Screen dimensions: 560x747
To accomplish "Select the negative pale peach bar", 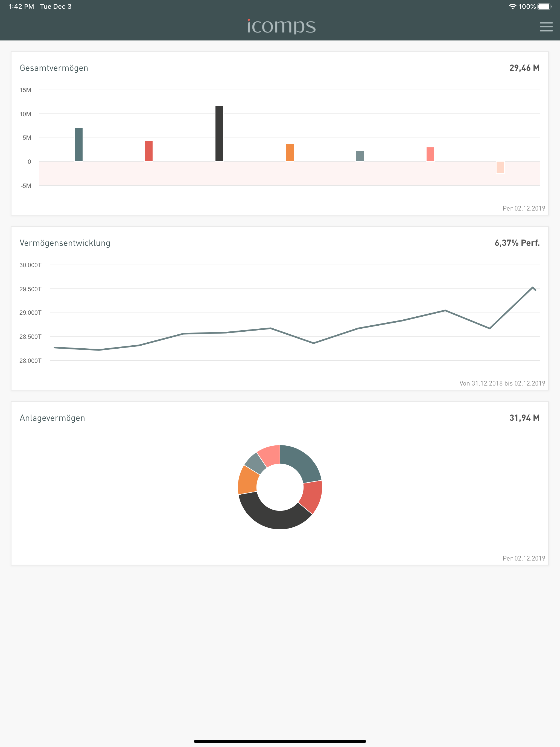I will (x=500, y=167).
